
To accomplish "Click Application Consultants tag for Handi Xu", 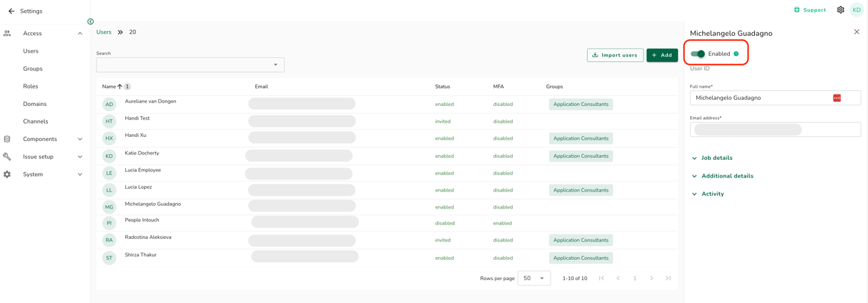I will [x=581, y=138].
